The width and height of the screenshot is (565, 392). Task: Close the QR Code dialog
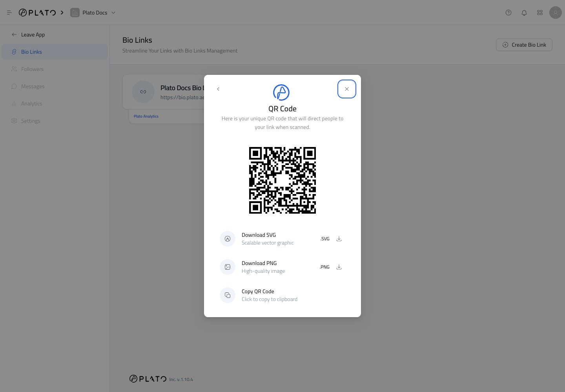(x=347, y=89)
